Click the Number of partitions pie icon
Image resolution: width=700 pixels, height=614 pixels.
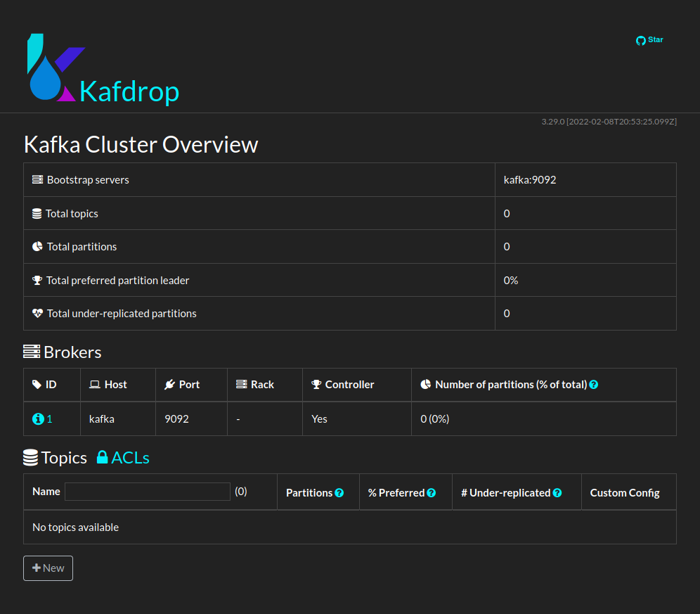coord(426,384)
